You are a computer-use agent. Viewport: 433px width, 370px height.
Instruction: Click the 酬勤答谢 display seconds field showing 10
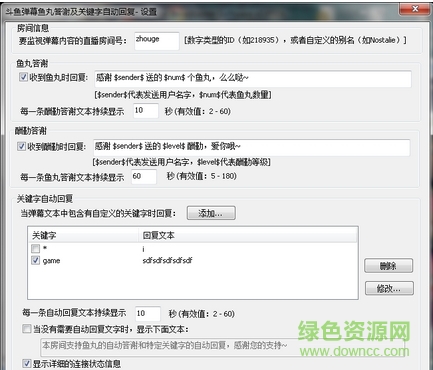(x=146, y=111)
